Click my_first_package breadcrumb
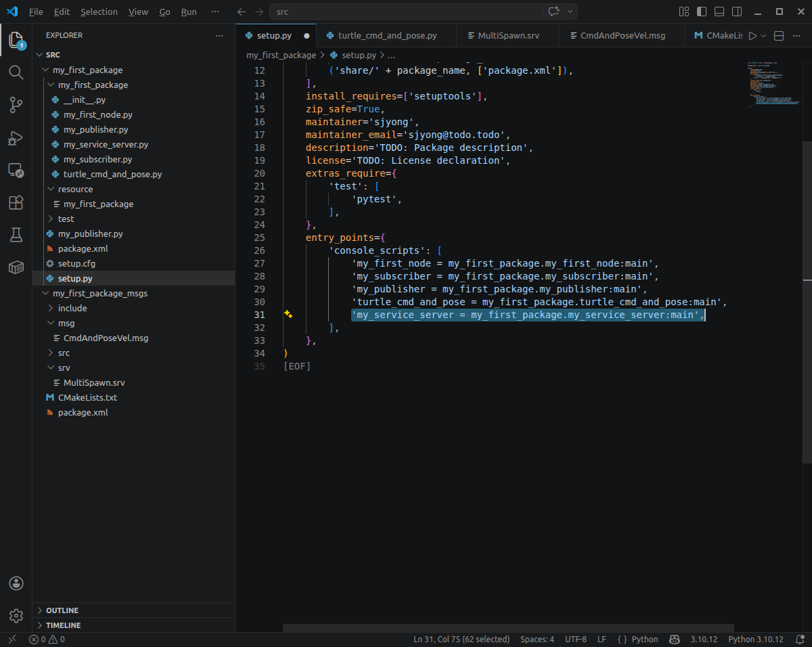The height and width of the screenshot is (647, 812). click(281, 55)
